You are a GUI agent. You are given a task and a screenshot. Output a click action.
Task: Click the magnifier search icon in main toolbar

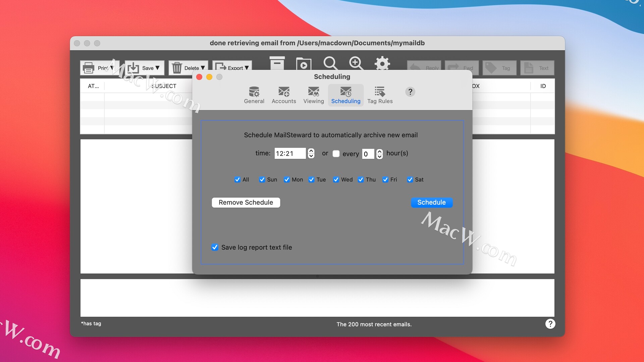click(330, 63)
